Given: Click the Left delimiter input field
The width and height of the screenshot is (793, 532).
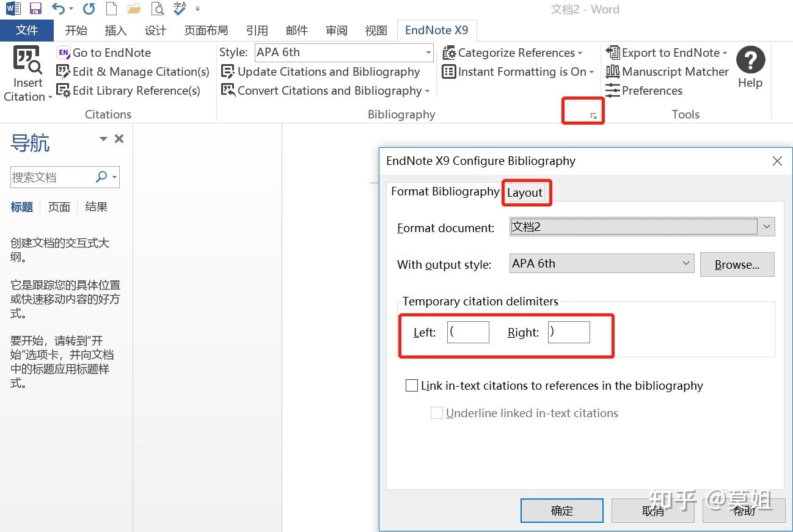Looking at the screenshot, I should pyautogui.click(x=468, y=332).
